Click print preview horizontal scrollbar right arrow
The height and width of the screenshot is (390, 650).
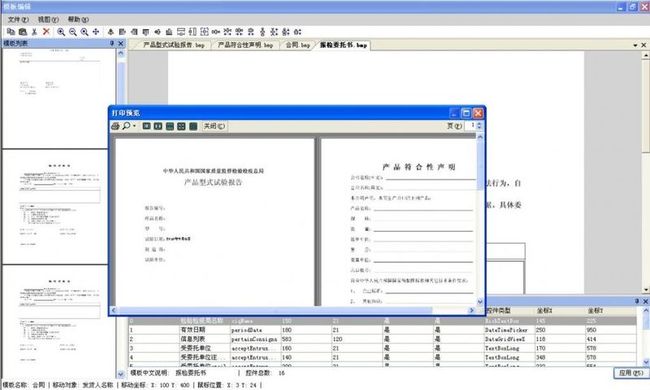[x=471, y=310]
